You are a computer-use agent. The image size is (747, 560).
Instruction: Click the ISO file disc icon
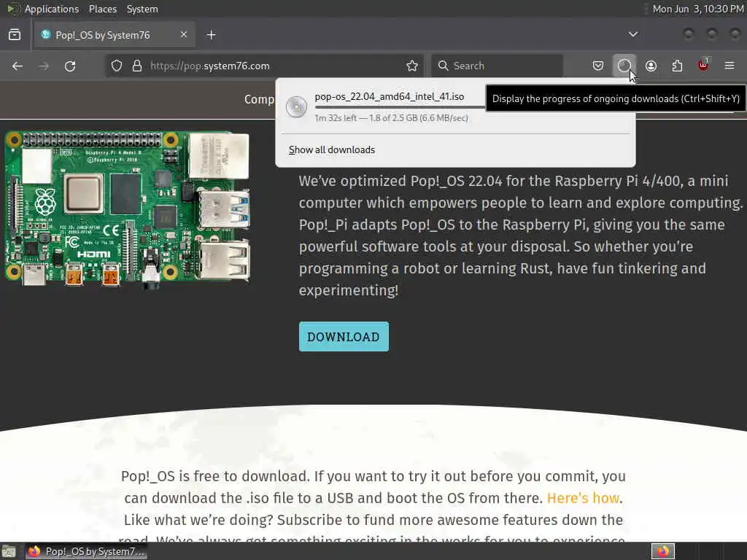click(x=296, y=106)
